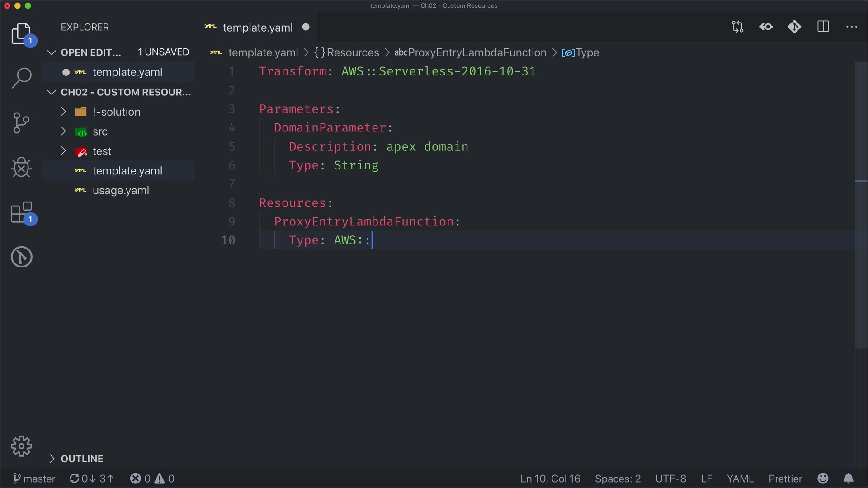Open the Debug view with bug icon
The image size is (868, 488).
(21, 168)
